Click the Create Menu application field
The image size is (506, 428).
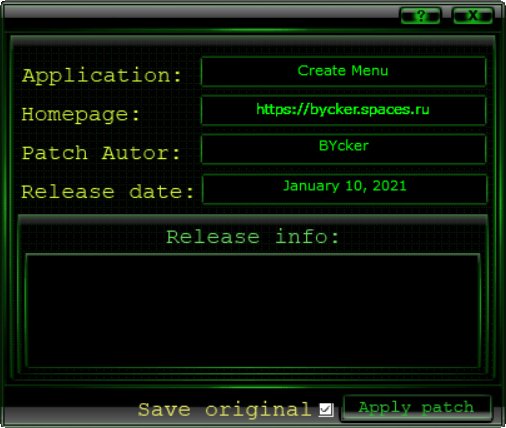(343, 71)
